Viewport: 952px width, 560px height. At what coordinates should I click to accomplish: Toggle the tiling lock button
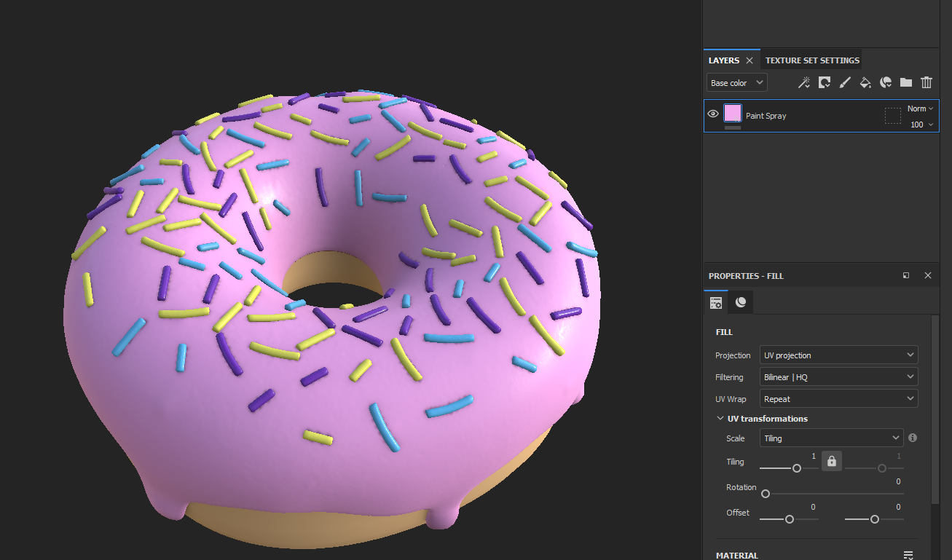[x=832, y=461]
